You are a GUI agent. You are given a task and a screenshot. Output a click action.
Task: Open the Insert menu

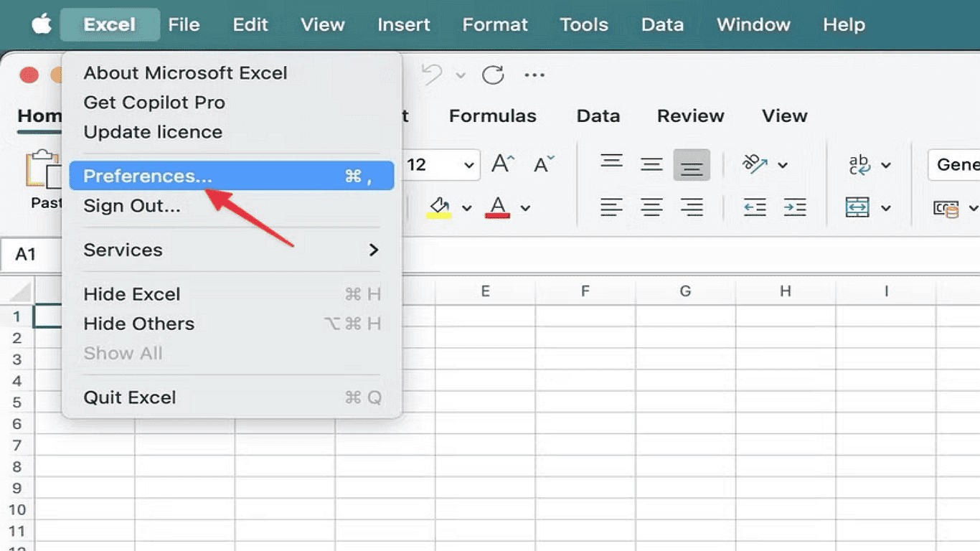click(x=404, y=24)
